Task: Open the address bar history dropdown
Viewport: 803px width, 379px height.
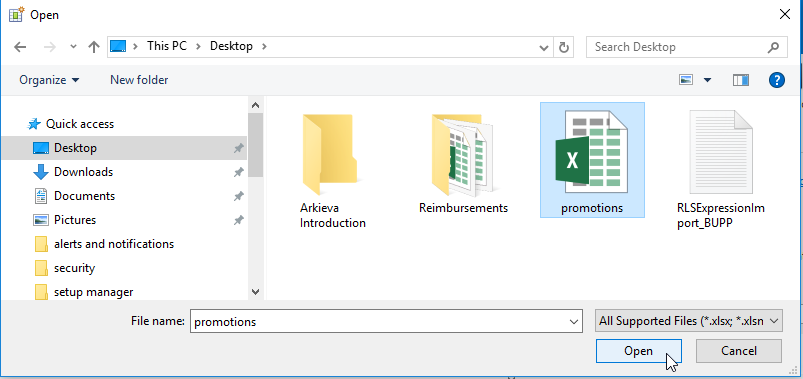Action: pyautogui.click(x=544, y=48)
